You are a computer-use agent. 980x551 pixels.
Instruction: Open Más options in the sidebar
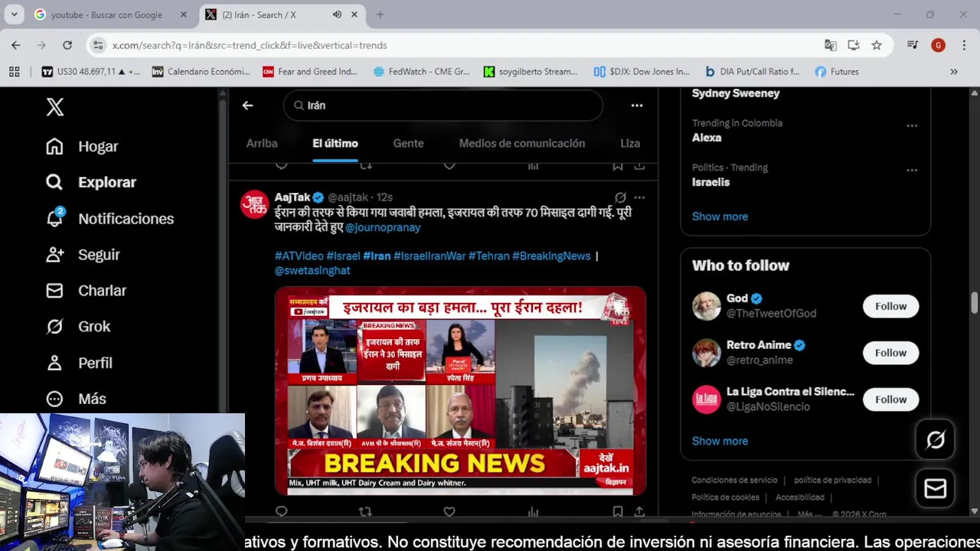76,399
